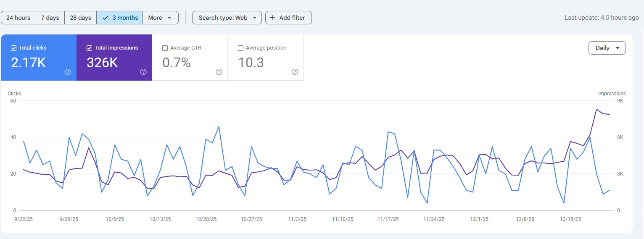Open the More date range dropdown
Screen dimensions: 644x239
tap(160, 18)
